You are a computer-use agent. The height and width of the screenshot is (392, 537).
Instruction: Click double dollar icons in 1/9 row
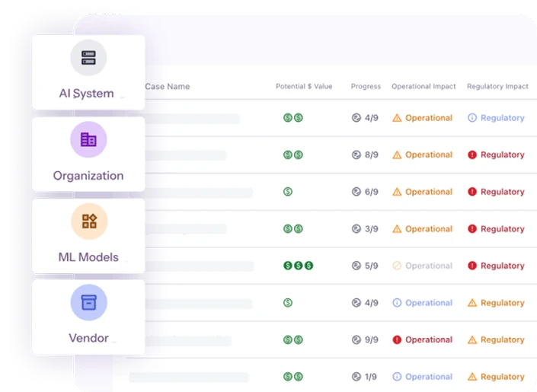(292, 377)
